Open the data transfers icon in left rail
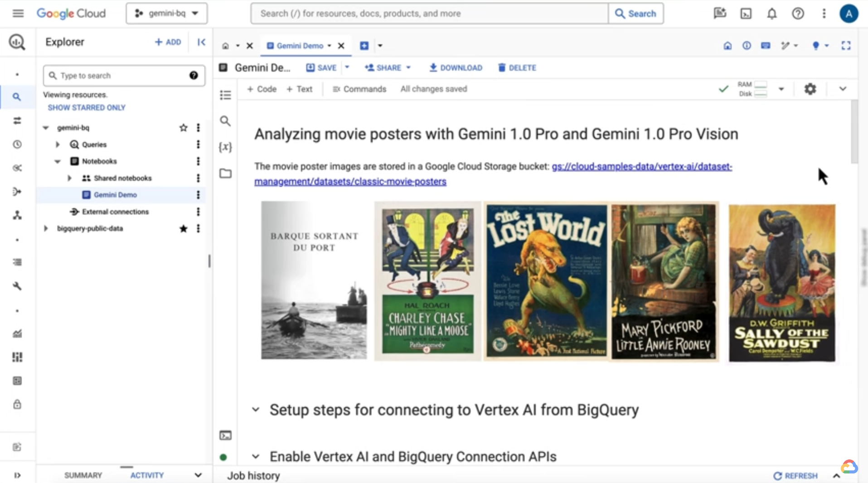 click(17, 121)
